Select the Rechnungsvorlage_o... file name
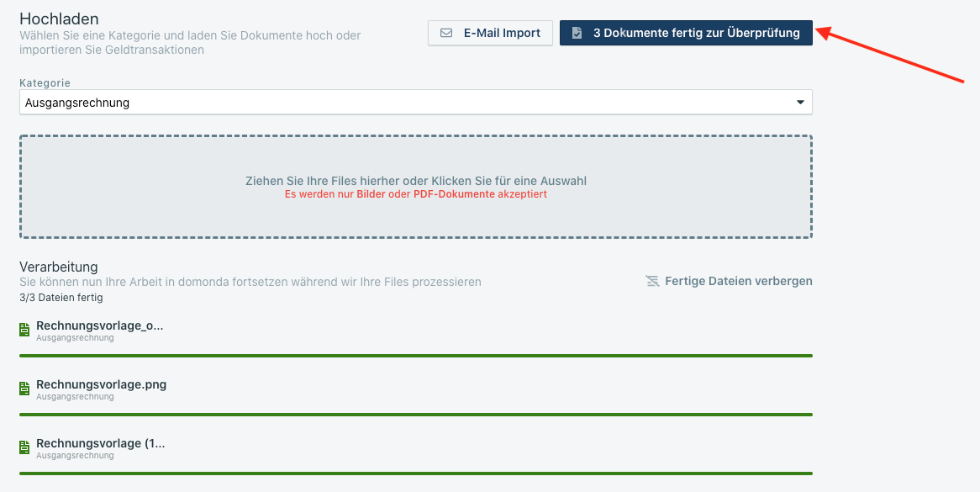 pyautogui.click(x=99, y=325)
